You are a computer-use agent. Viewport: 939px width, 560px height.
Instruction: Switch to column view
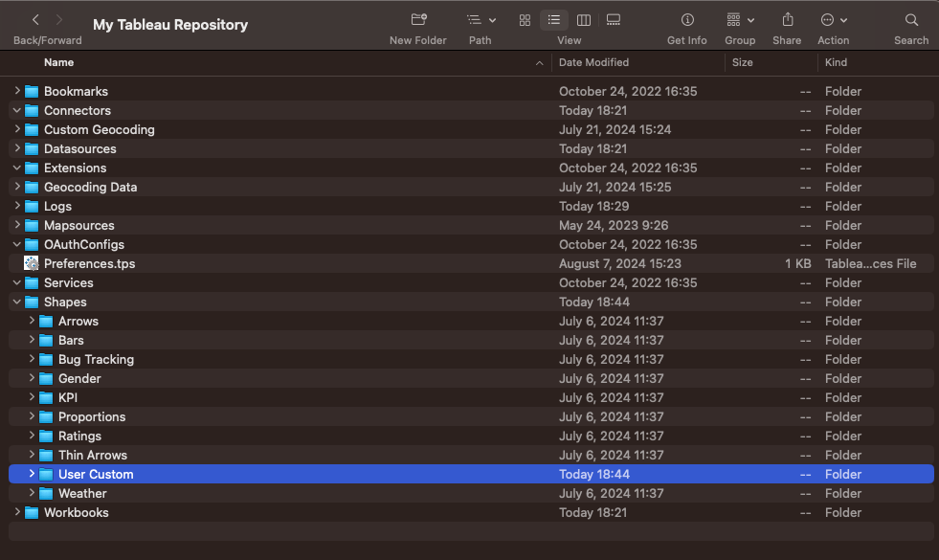click(583, 20)
